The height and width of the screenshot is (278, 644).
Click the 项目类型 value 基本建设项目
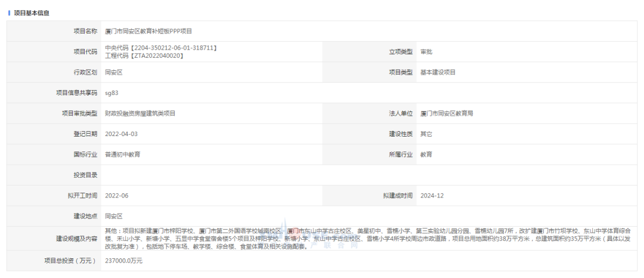pyautogui.click(x=438, y=72)
